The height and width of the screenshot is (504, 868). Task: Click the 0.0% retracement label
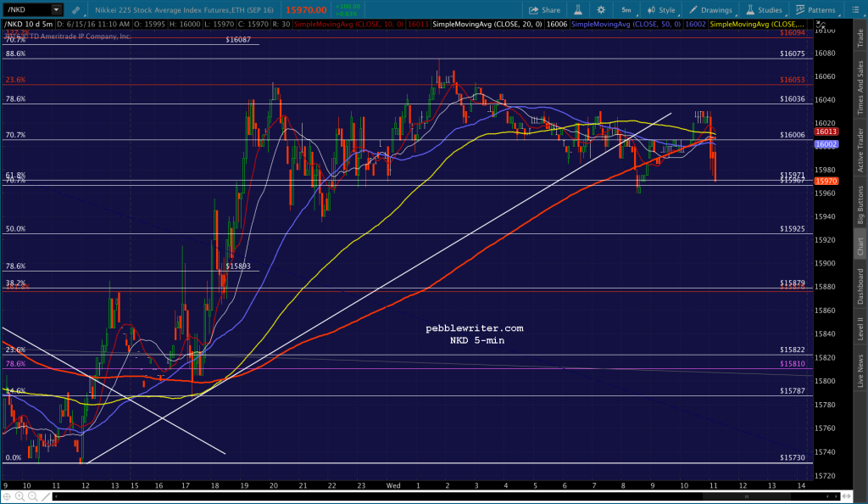(x=14, y=458)
